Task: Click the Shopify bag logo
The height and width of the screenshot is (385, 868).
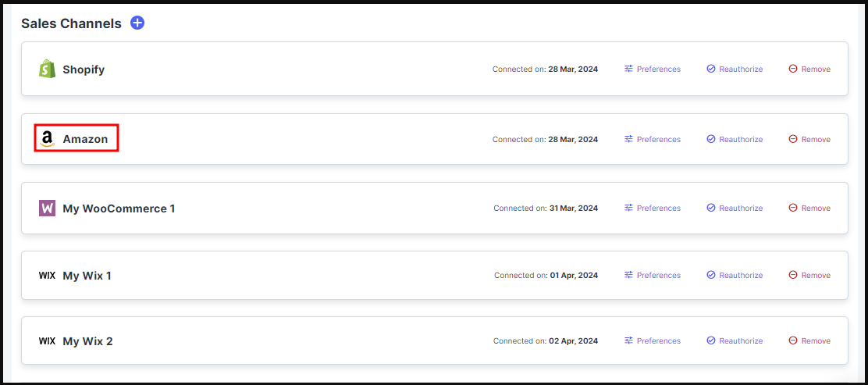Action: [47, 70]
